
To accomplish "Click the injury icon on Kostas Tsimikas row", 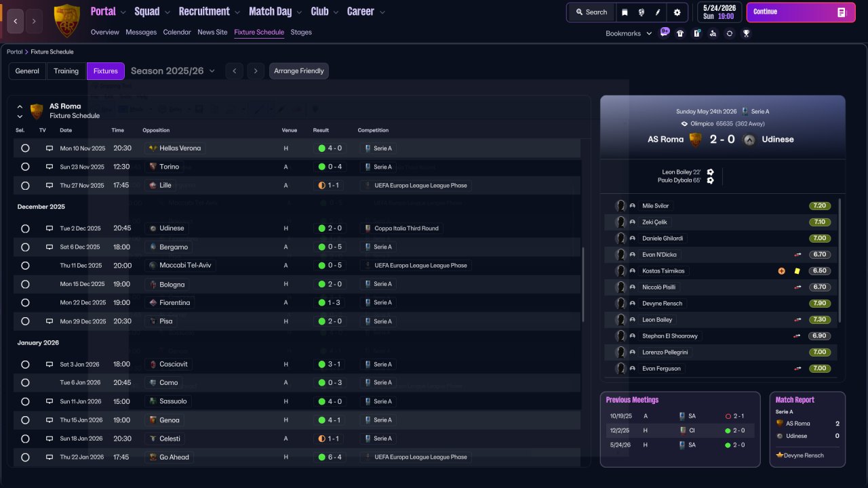I will click(782, 271).
